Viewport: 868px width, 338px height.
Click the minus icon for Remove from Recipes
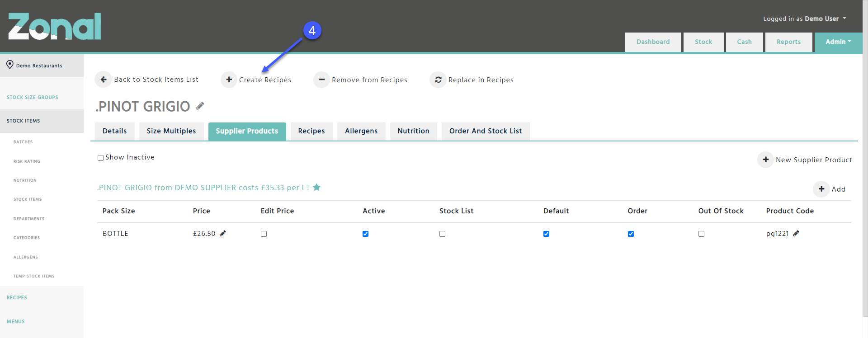(x=321, y=80)
